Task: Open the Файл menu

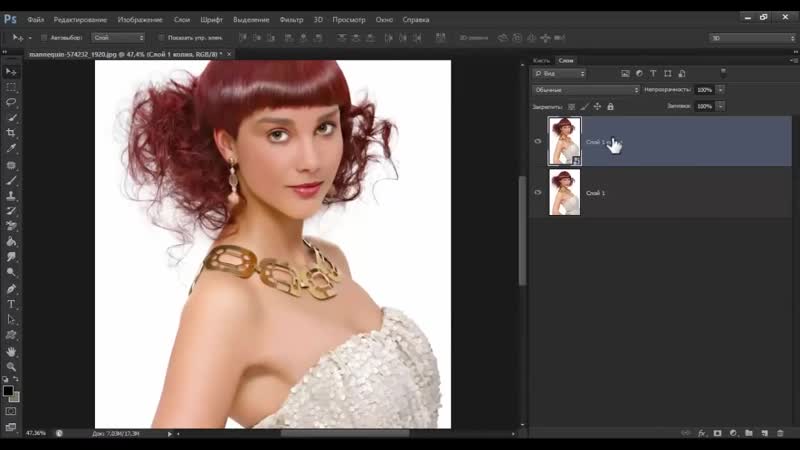Action: [x=36, y=19]
